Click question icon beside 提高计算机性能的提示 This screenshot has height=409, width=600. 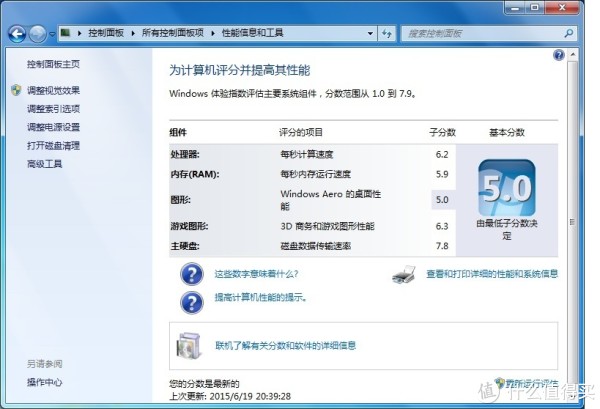click(x=192, y=303)
